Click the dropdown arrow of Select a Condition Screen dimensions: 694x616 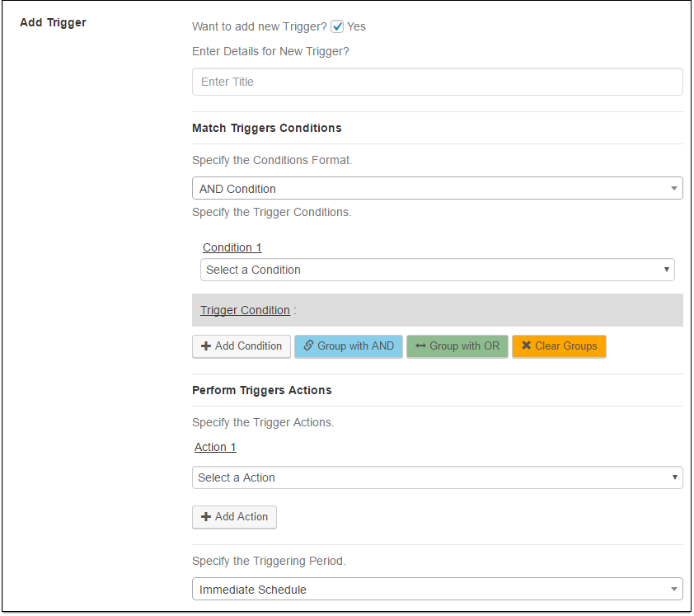click(667, 270)
